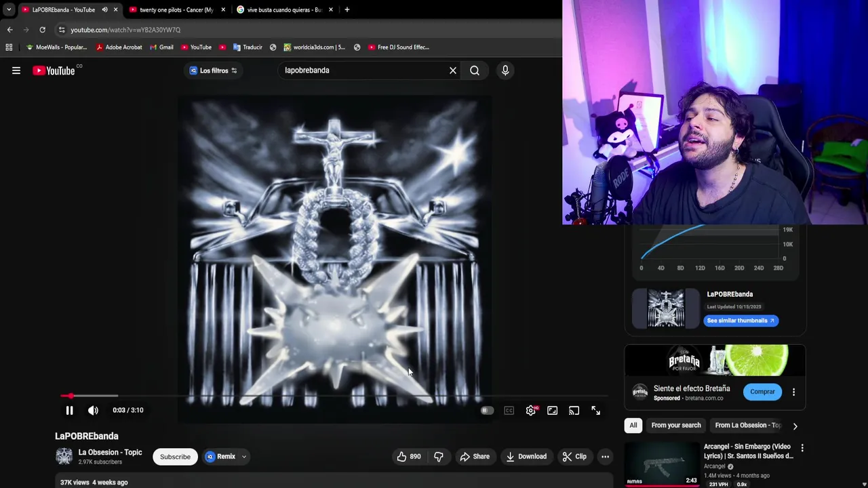Share the LaPOBREbanda video
This screenshot has width=868, height=488.
point(475,457)
